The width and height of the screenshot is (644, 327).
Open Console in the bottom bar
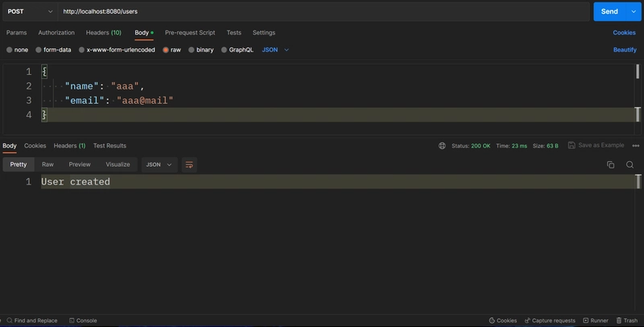[83, 321]
